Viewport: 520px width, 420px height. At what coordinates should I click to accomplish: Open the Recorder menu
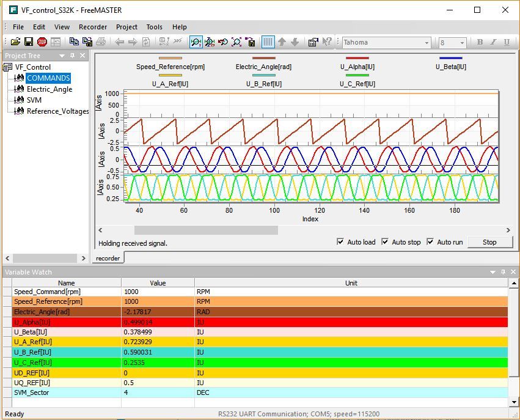point(93,27)
